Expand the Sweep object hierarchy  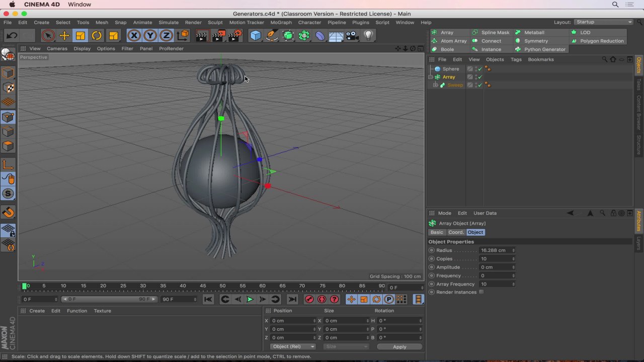coord(435,85)
